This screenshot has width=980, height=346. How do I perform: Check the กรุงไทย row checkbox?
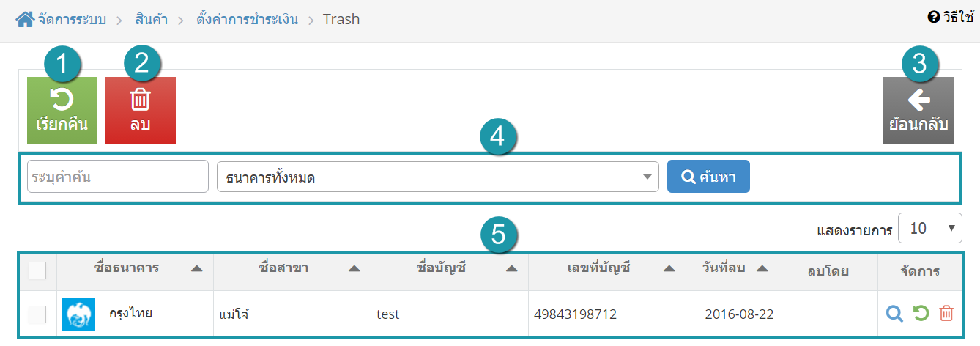click(37, 314)
